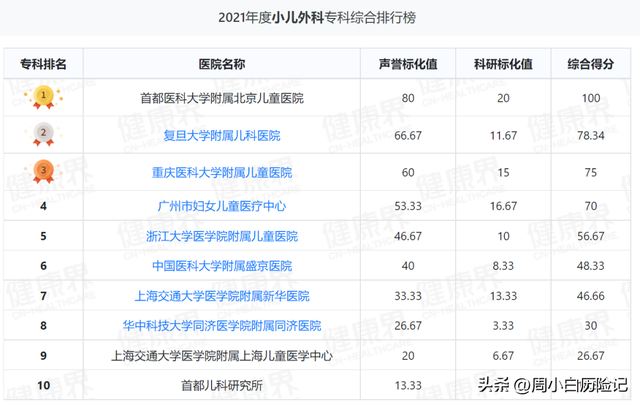The width and height of the screenshot is (640, 405).
Task: Click the bronze rank 3 medal icon
Action: point(43,171)
